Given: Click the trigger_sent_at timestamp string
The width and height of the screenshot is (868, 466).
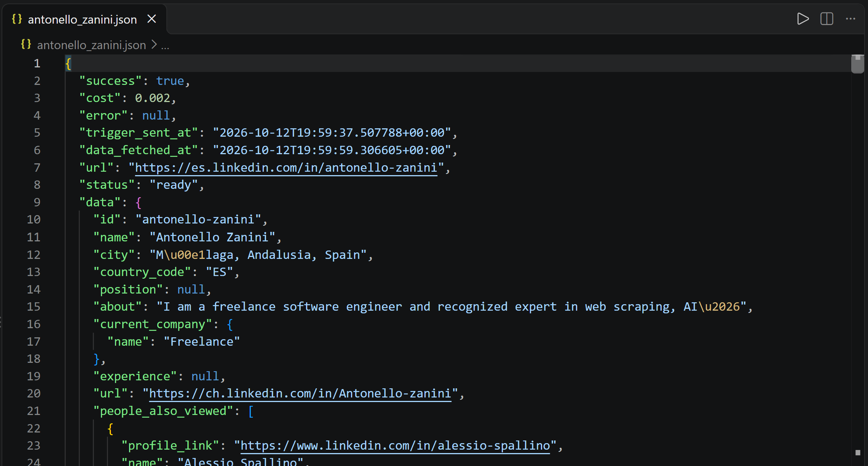Looking at the screenshot, I should tap(332, 132).
